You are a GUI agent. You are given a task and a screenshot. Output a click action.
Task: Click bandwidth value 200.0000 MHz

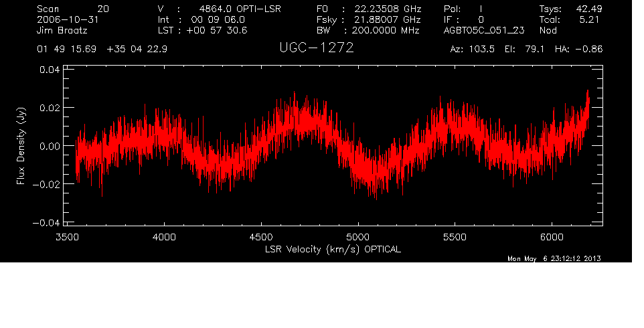coord(386,30)
